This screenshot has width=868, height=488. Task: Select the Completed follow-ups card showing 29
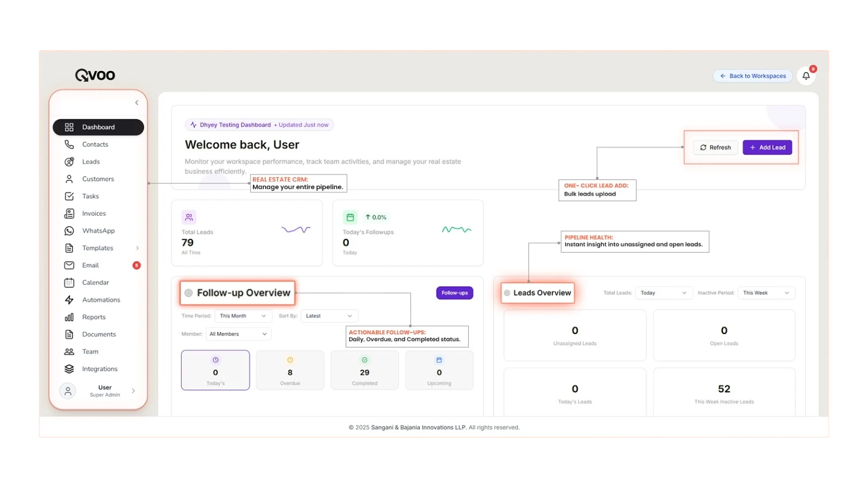(365, 370)
